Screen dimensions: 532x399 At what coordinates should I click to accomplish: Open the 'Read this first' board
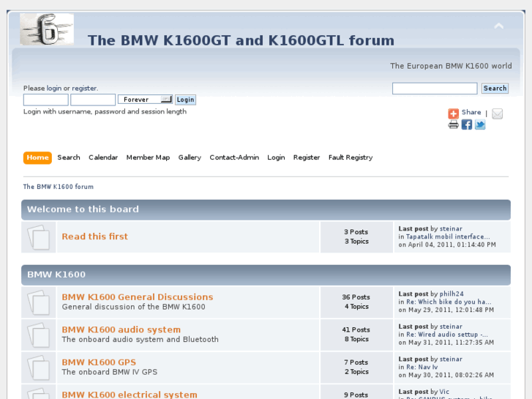[94, 236]
